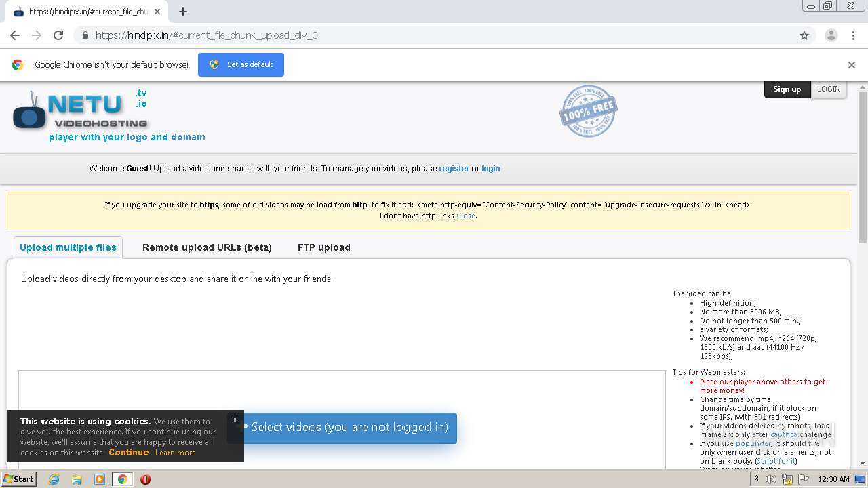Open the register link
This screenshot has height=488, width=868.
pos(454,169)
